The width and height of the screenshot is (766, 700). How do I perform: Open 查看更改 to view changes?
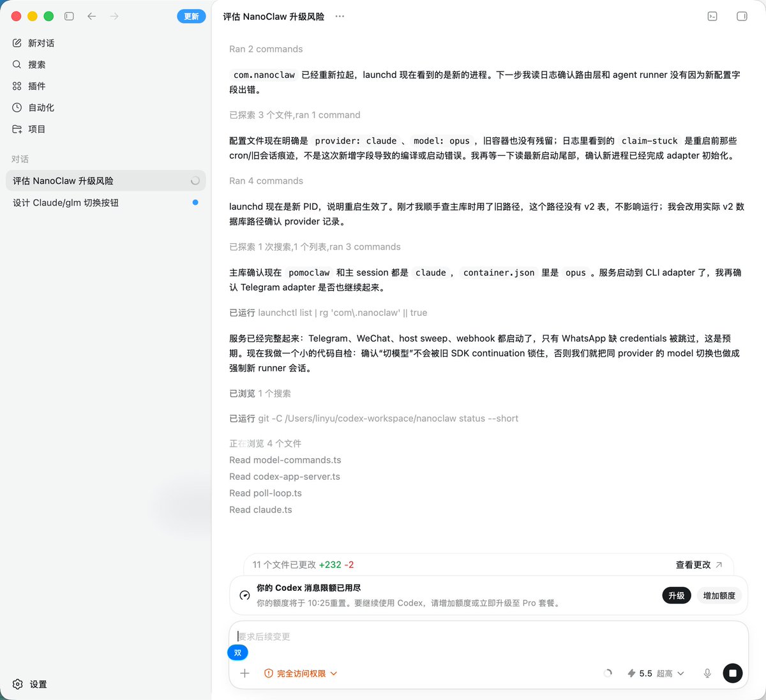699,565
